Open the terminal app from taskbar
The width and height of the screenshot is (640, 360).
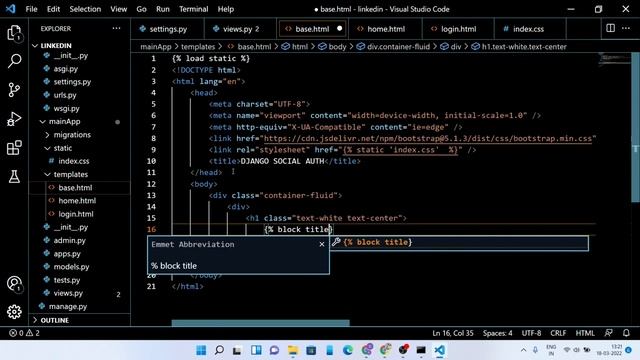click(421, 350)
